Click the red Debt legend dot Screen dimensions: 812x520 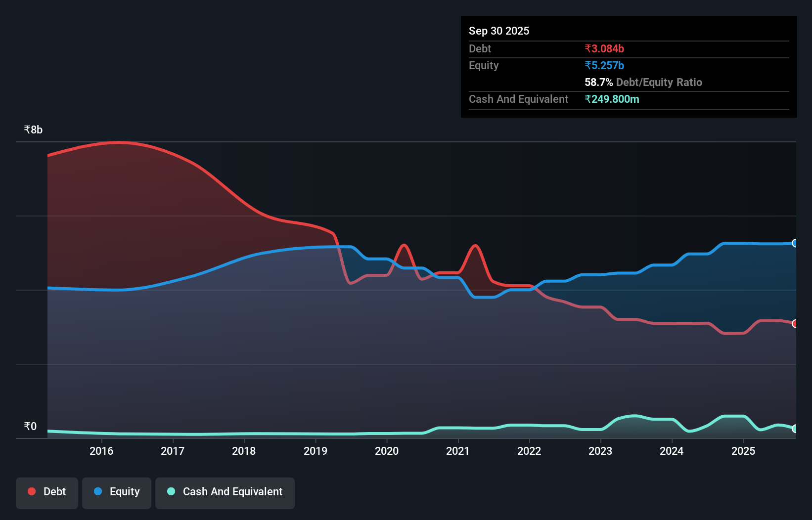(31, 491)
